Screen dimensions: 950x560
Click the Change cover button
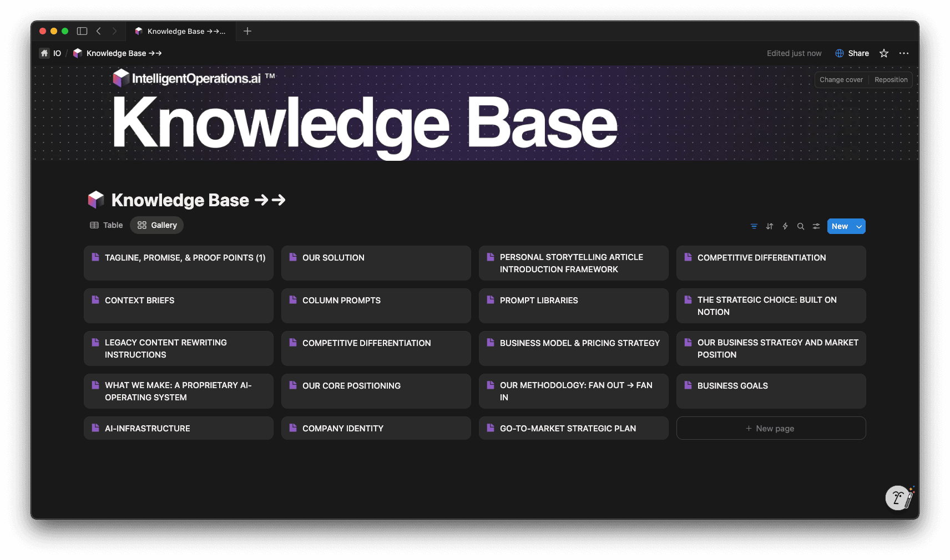(841, 79)
